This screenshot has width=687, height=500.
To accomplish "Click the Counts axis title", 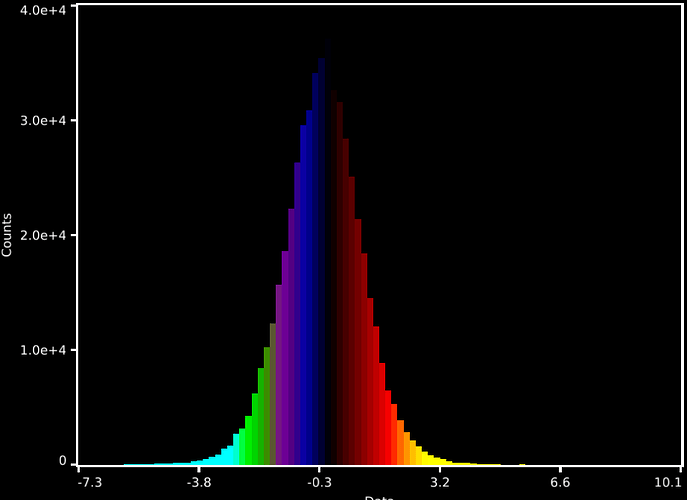I will click(7, 235).
